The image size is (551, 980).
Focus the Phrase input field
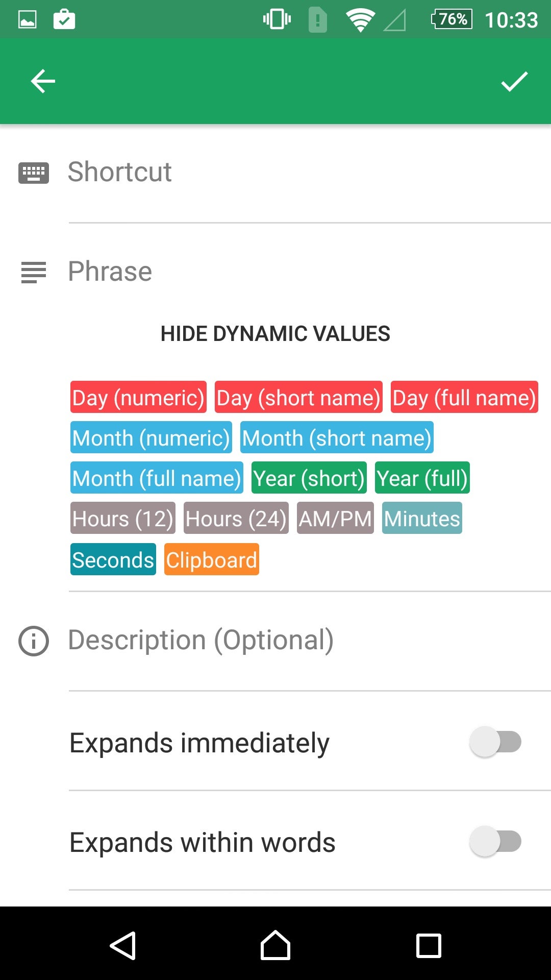[x=310, y=272]
